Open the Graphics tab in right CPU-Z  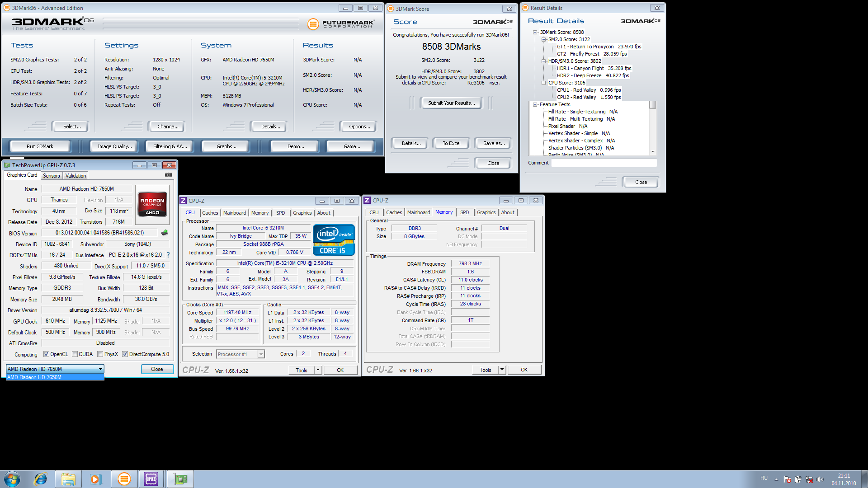tap(486, 212)
